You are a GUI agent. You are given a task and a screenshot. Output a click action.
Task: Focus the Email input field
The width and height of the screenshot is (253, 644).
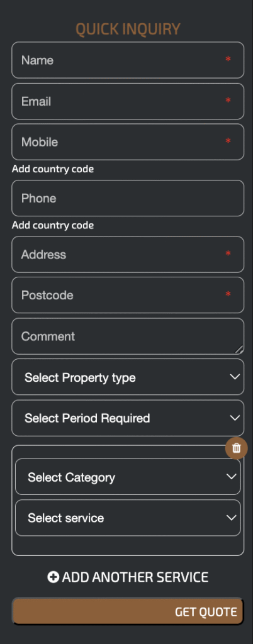point(128,101)
